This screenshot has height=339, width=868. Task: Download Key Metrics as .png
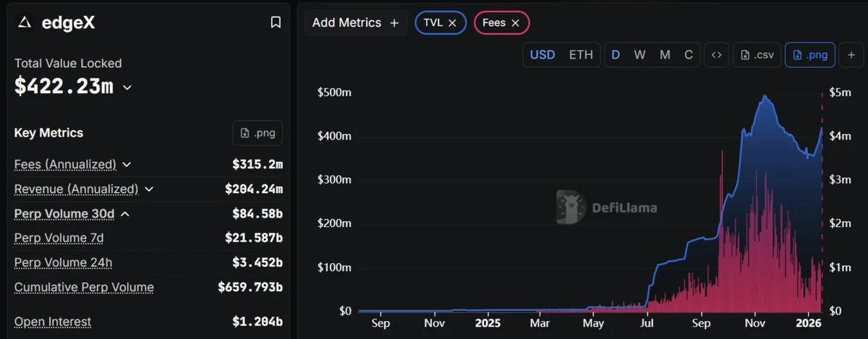[x=258, y=133]
